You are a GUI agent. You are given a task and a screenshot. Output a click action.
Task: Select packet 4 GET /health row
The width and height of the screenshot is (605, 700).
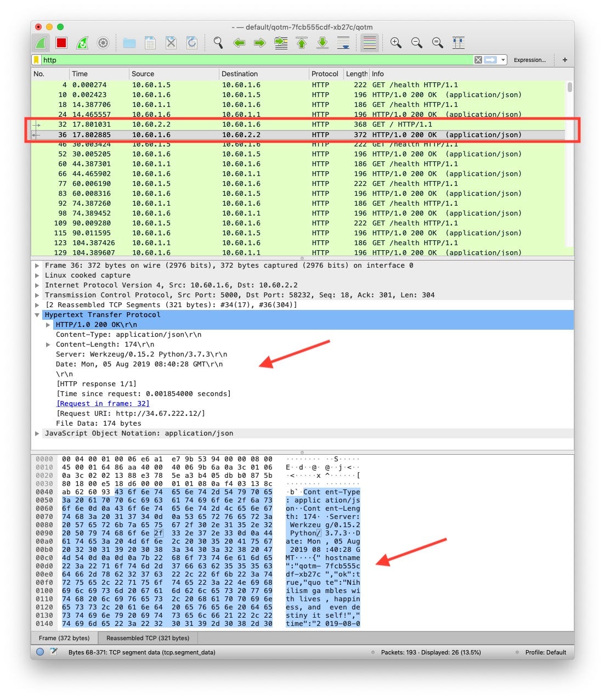(298, 85)
